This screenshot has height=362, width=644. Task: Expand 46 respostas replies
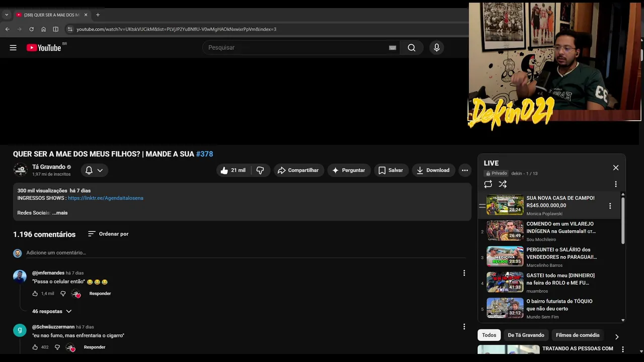(52, 311)
